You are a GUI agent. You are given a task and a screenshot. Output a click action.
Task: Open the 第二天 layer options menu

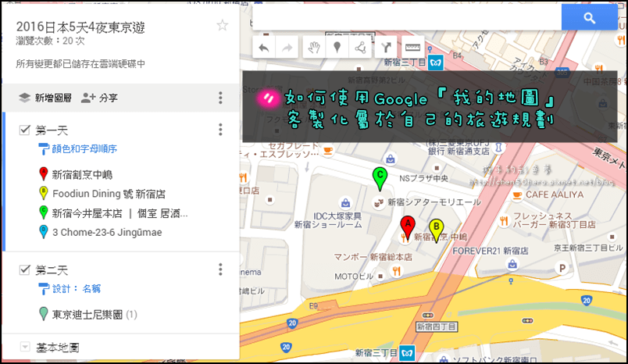coord(220,269)
